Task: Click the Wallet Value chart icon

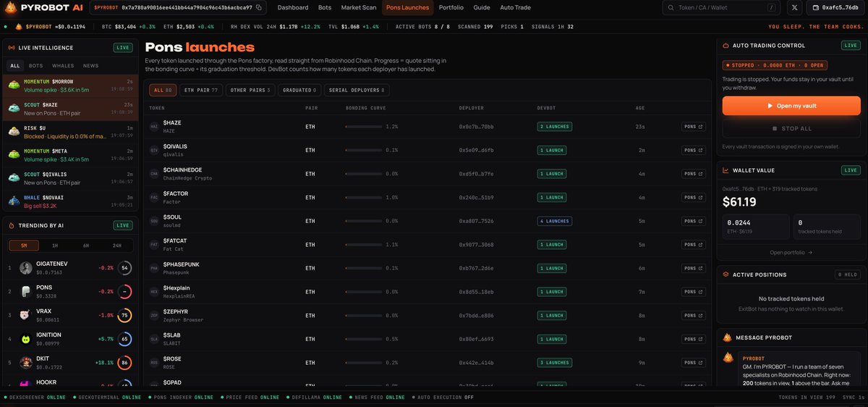Action: pos(726,170)
